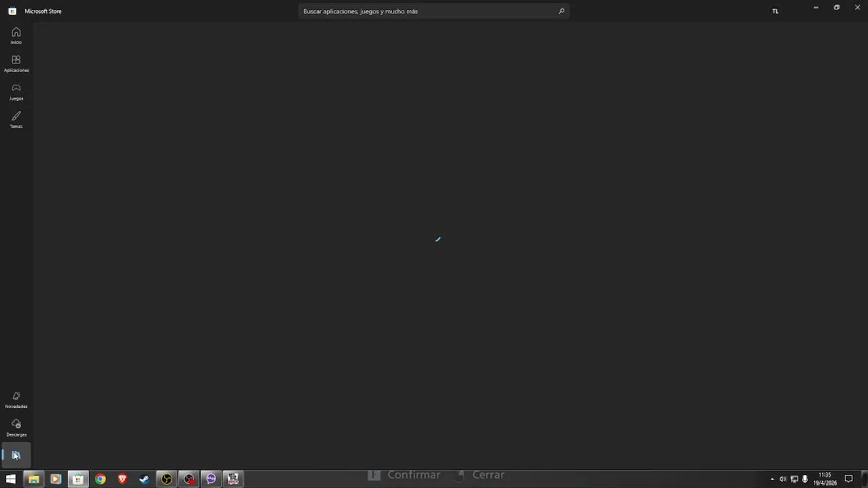The height and width of the screenshot is (488, 868).
Task: Select the Microsoft Store taskbar icon
Action: pyautogui.click(x=78, y=479)
